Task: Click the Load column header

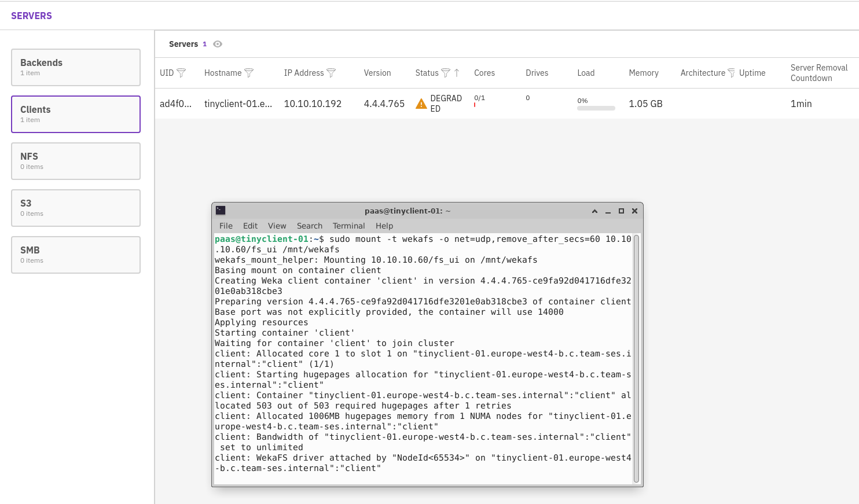Action: [x=586, y=73]
